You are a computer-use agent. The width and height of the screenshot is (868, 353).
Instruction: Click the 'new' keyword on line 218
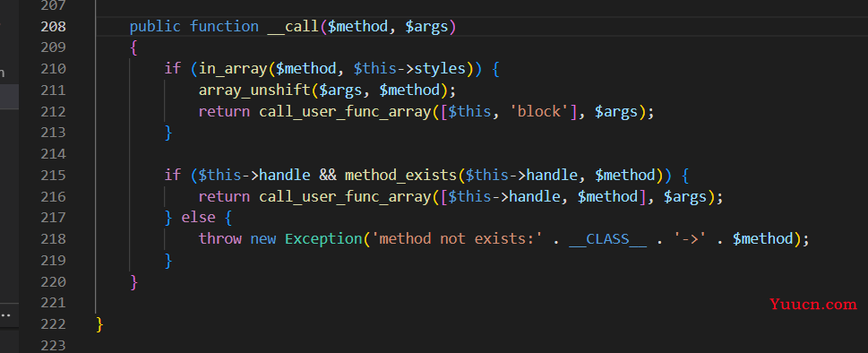pyautogui.click(x=263, y=239)
